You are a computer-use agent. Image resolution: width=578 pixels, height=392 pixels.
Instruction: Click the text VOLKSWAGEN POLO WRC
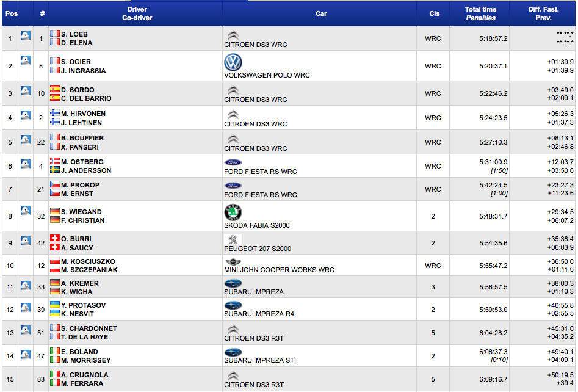point(267,75)
